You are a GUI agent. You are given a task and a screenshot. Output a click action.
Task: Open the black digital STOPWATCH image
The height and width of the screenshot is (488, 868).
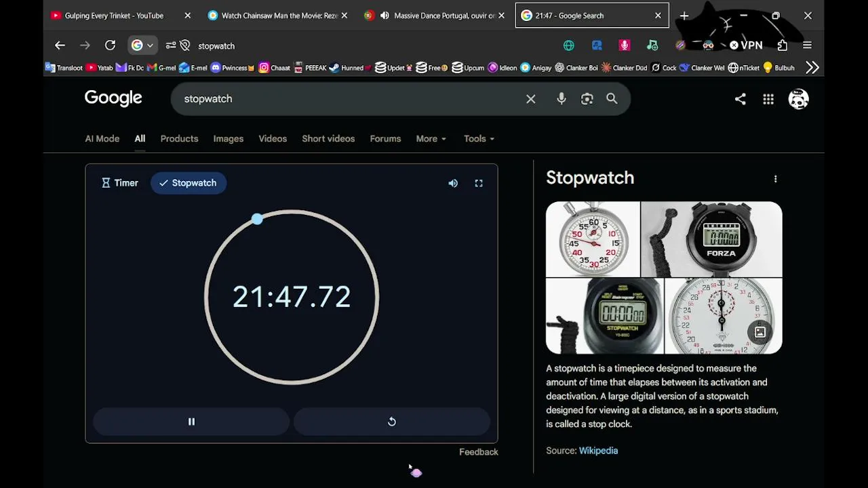click(x=605, y=316)
